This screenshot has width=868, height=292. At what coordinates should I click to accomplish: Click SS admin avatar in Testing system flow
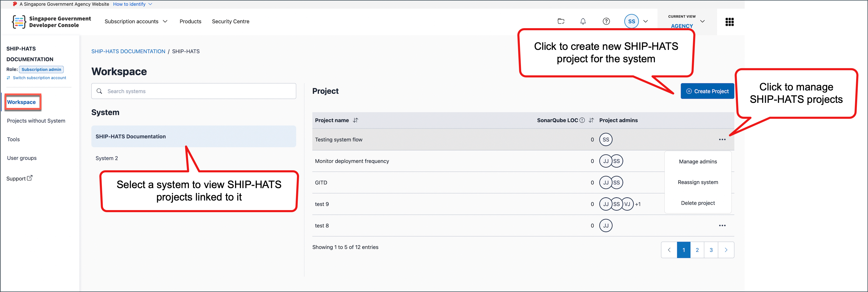point(606,140)
